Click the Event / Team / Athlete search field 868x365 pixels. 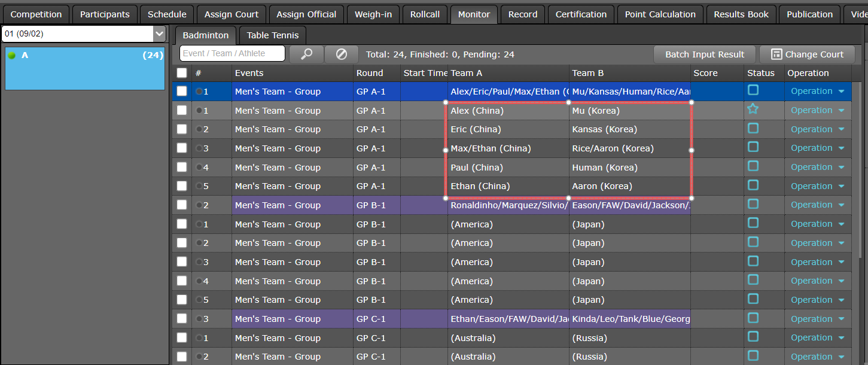pos(232,53)
